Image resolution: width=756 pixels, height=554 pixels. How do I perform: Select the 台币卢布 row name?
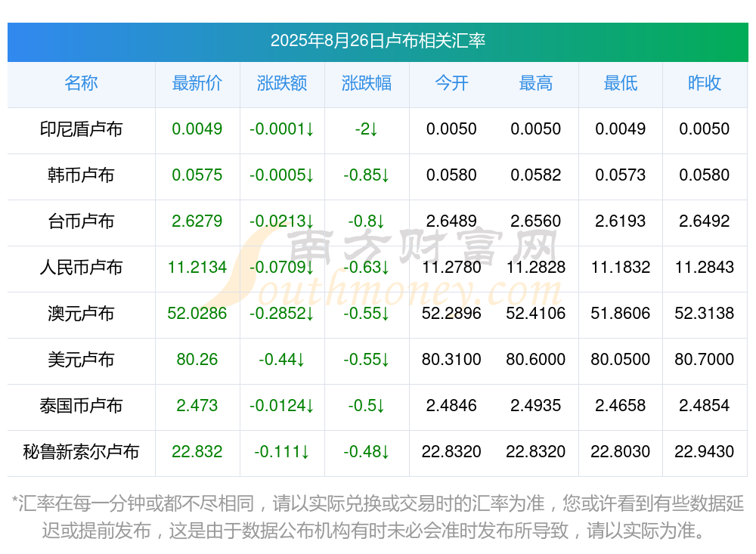click(x=81, y=221)
